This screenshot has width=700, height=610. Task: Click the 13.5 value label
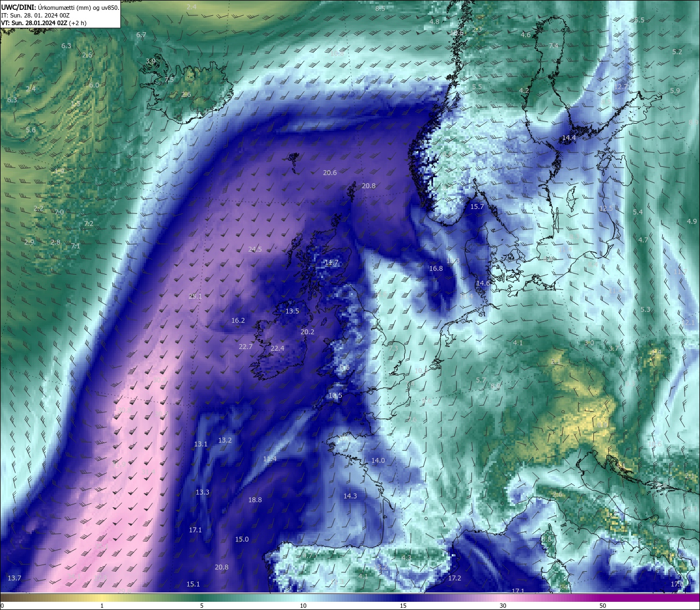[x=292, y=311]
